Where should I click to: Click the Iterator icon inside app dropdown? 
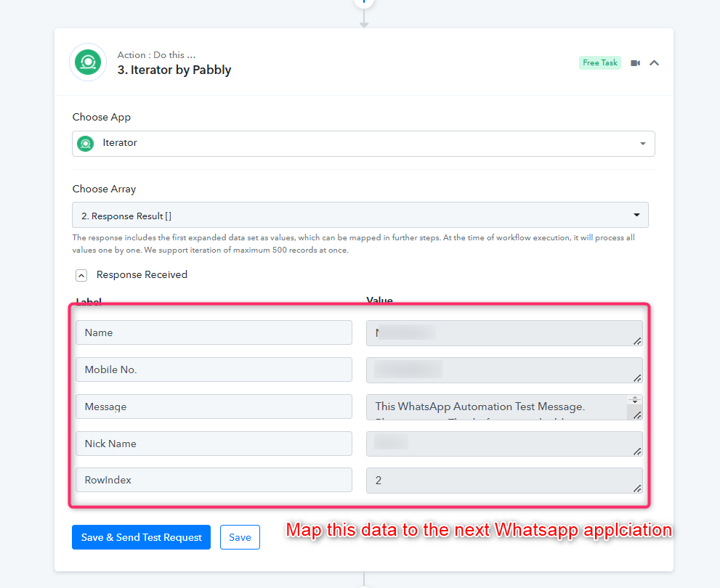click(86, 144)
